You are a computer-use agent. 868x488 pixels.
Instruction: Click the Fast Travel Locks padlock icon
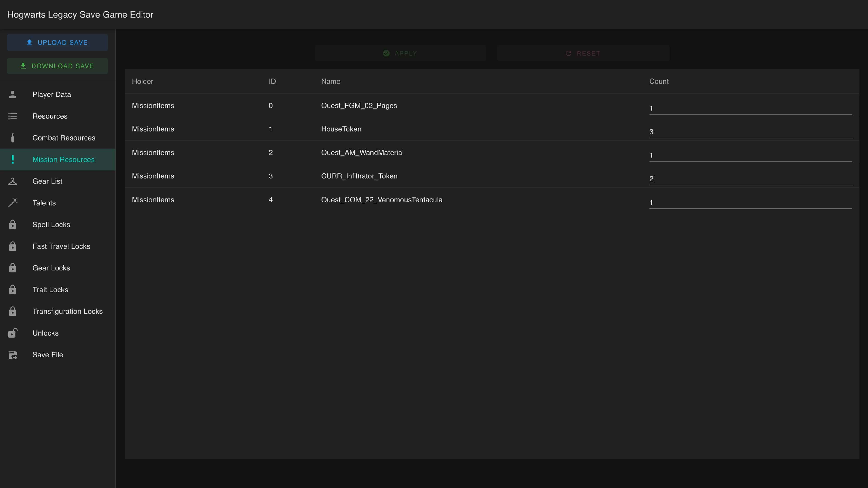tap(12, 246)
